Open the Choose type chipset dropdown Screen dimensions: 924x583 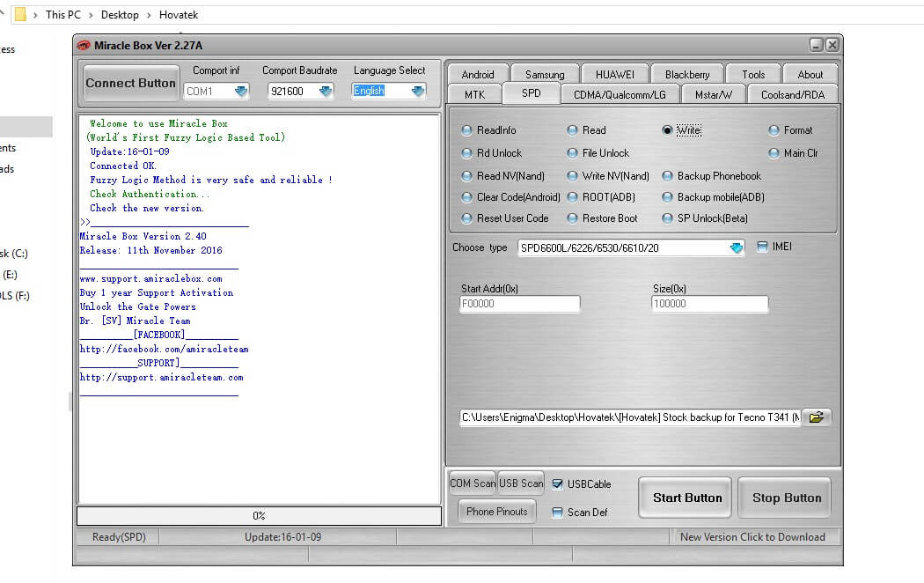[736, 248]
